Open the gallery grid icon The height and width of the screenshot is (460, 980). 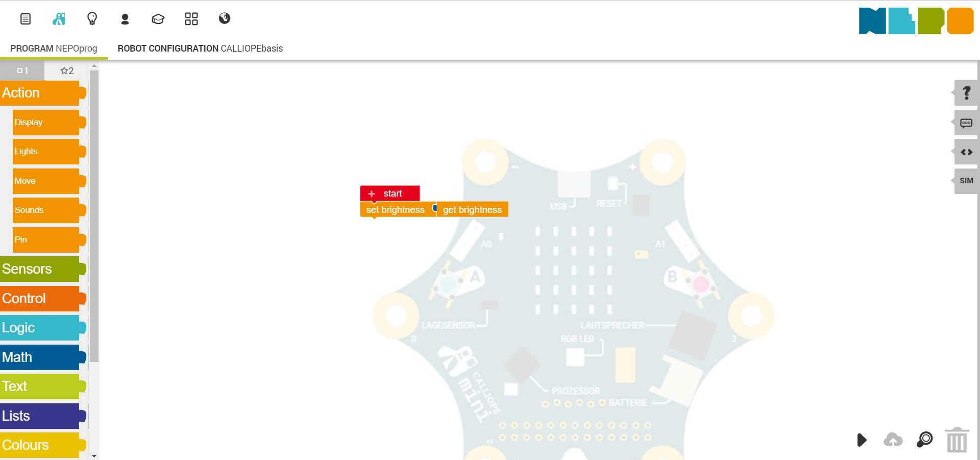tap(191, 19)
